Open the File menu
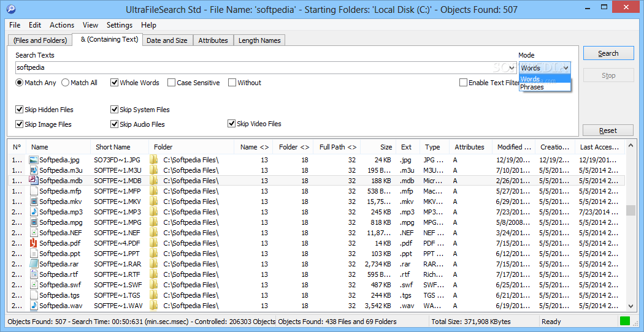Viewport: 644px width, 332px height. click(x=14, y=25)
